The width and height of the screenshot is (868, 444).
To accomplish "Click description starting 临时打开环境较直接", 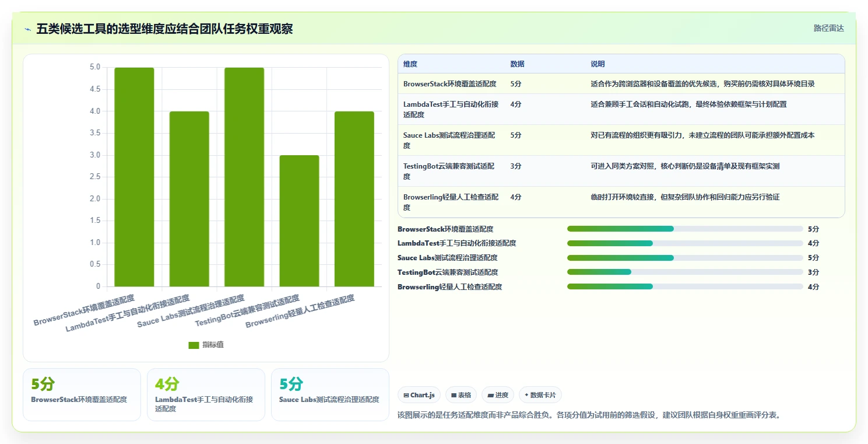I will [x=685, y=197].
